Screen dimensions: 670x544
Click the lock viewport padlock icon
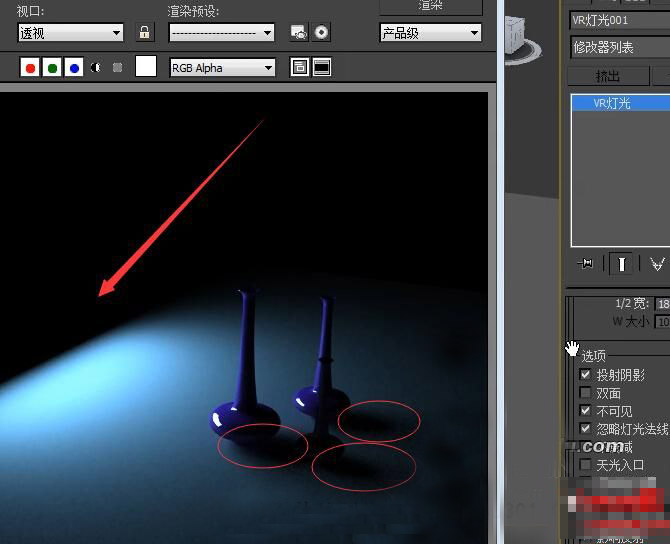coord(144,32)
